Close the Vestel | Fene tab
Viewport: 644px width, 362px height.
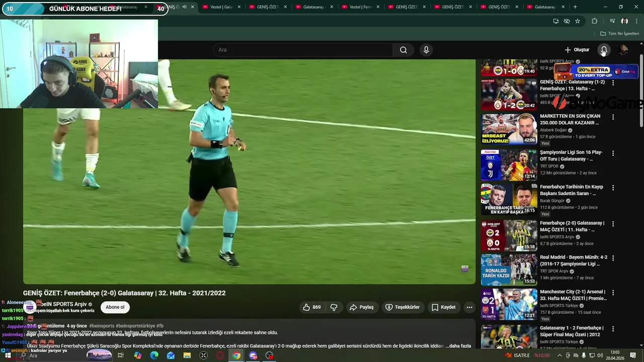point(378,7)
